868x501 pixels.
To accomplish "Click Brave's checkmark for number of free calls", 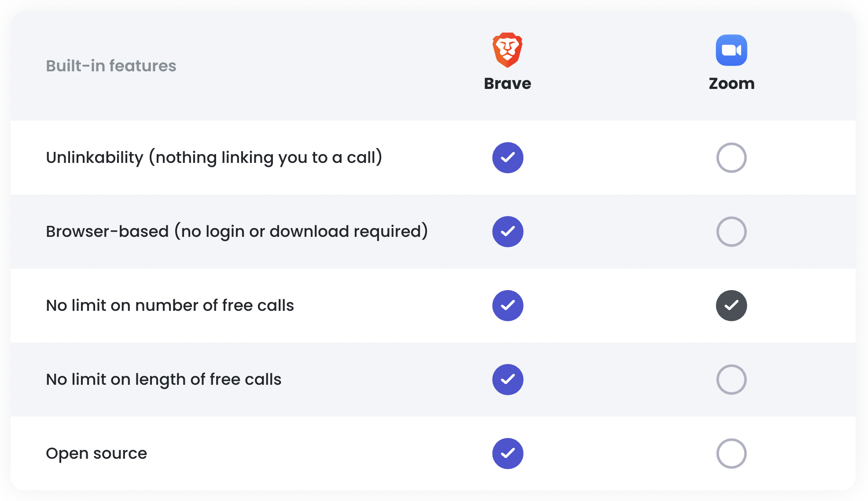I will 508,306.
